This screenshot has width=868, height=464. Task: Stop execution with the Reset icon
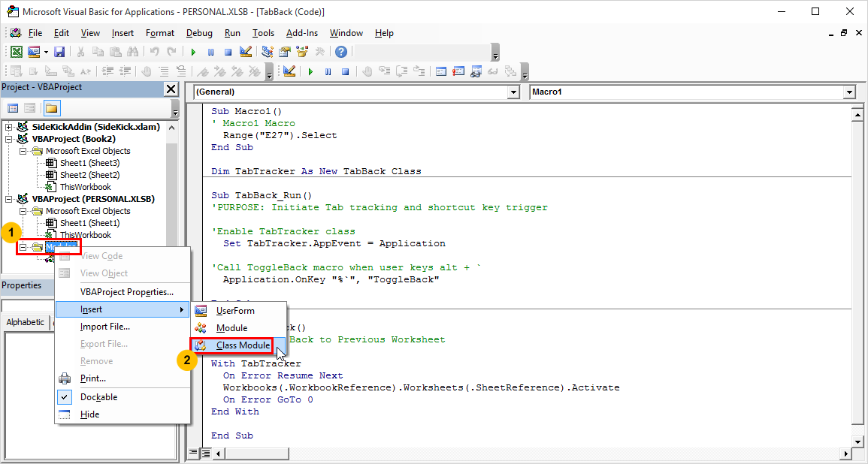[228, 51]
